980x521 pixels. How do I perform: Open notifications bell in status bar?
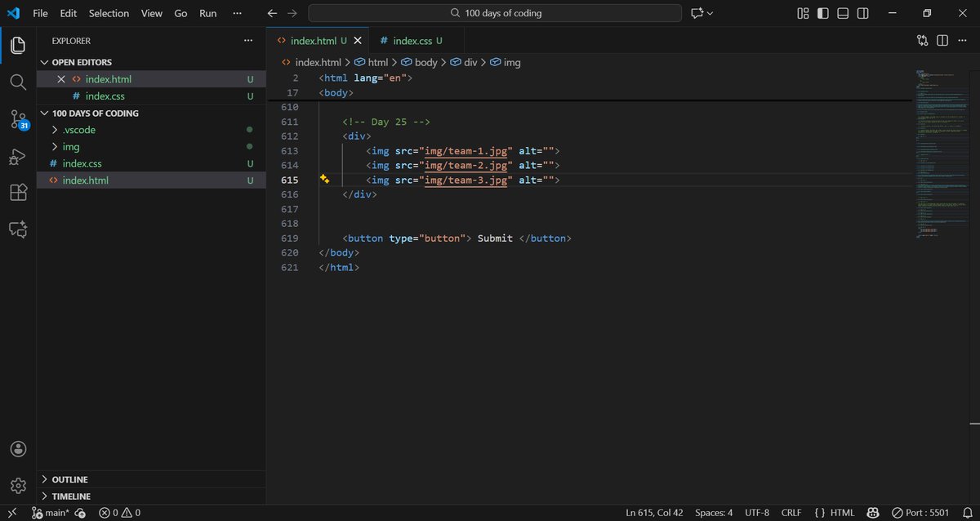point(966,513)
